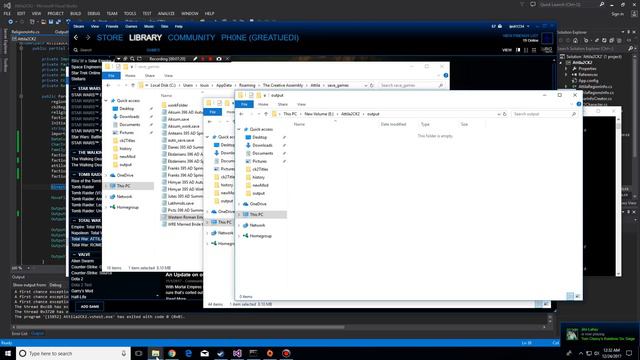Collapse Quick access in output window

click(x=239, y=129)
